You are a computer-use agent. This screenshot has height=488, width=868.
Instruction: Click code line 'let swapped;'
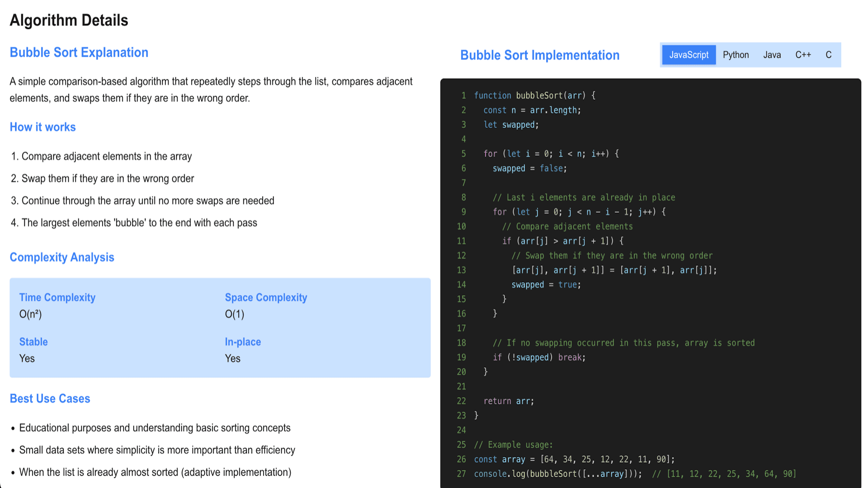(511, 125)
